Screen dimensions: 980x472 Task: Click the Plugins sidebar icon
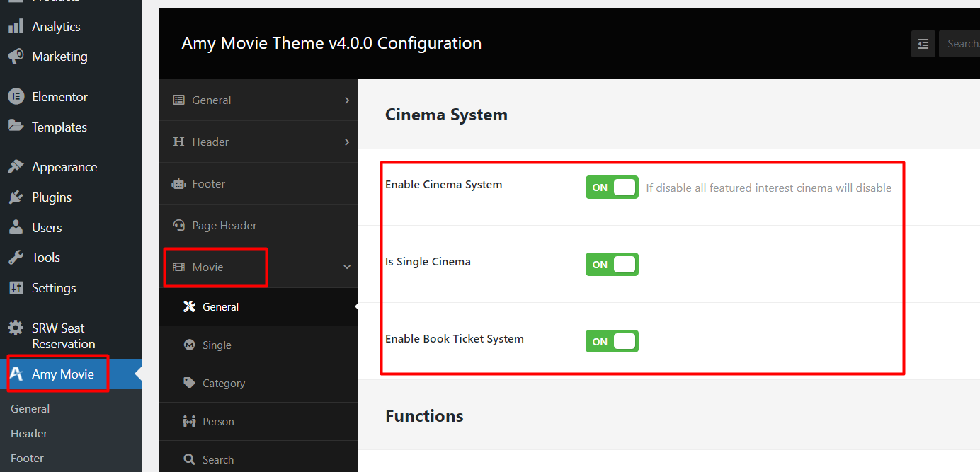[x=15, y=197]
